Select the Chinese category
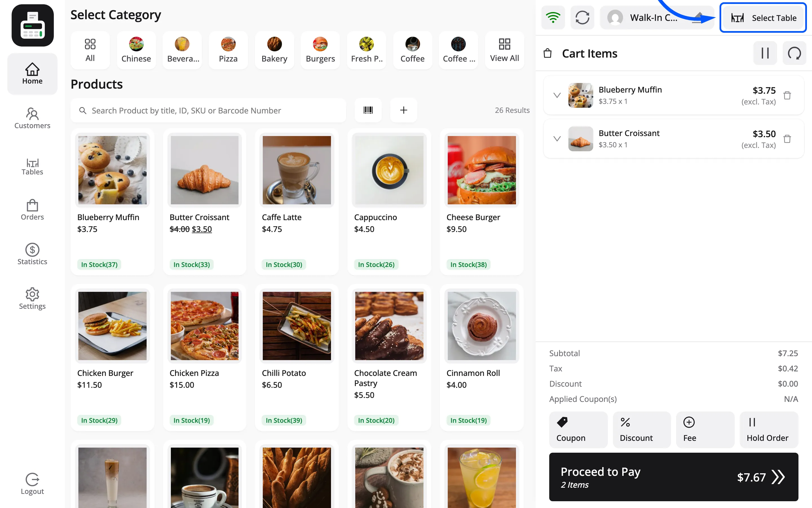This screenshot has width=812, height=508. tap(136, 50)
